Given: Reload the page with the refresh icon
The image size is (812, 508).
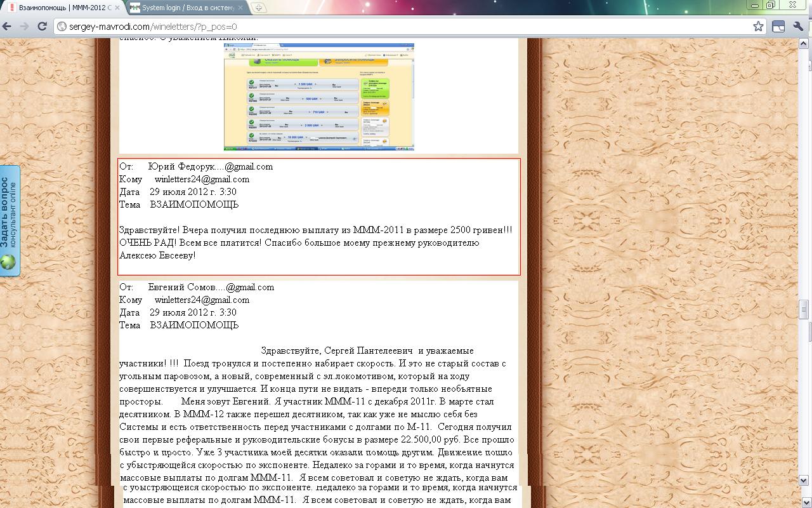Looking at the screenshot, I should pyautogui.click(x=42, y=26).
